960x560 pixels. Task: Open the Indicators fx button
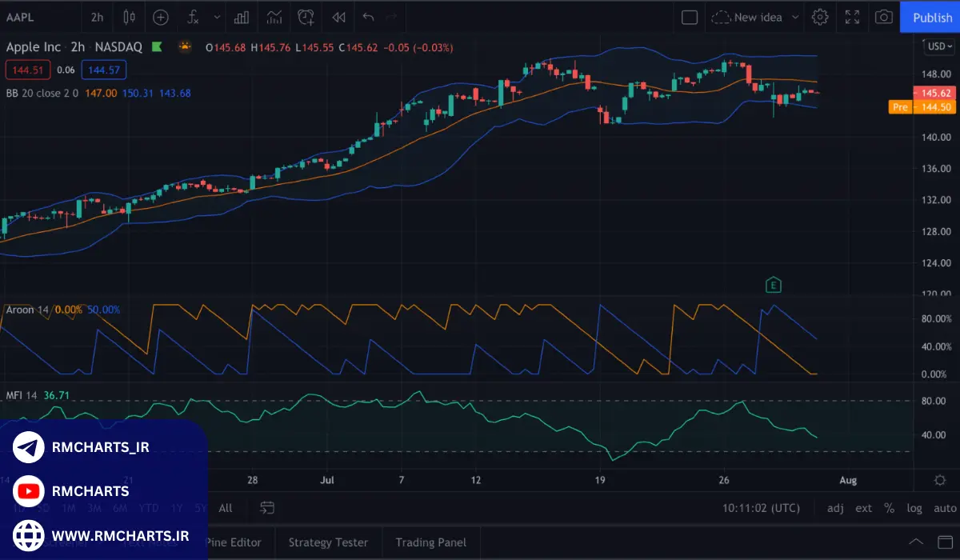(193, 17)
